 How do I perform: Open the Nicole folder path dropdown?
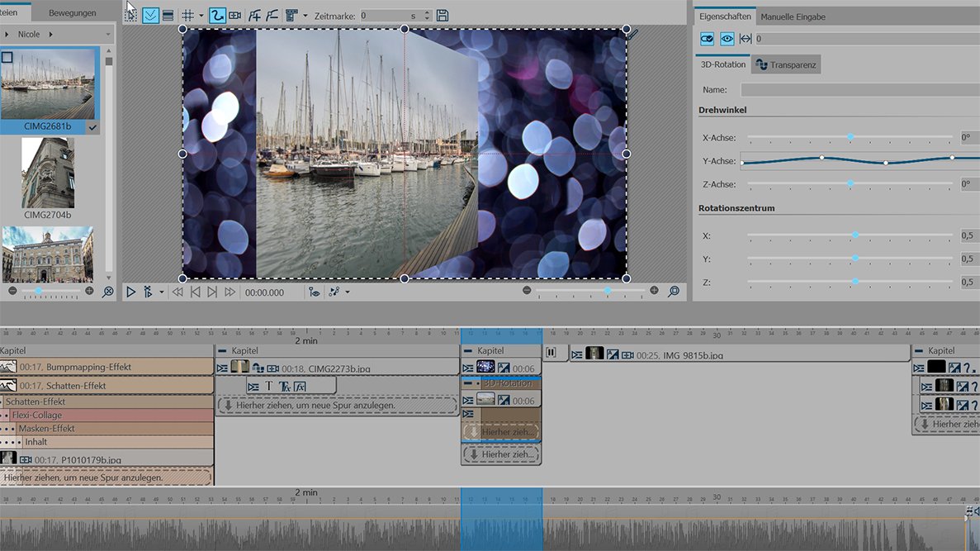[110, 35]
